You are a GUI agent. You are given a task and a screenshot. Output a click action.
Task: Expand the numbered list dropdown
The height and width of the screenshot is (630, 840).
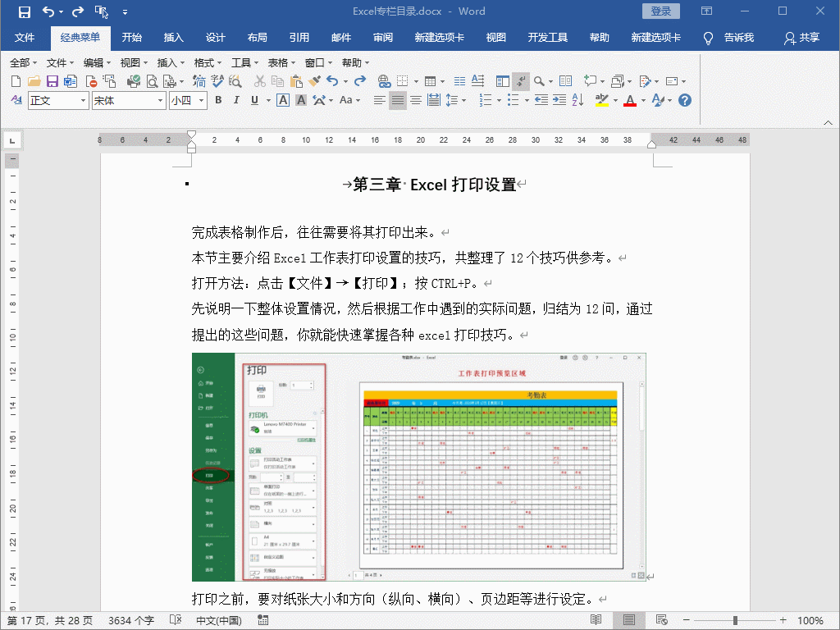tap(499, 100)
